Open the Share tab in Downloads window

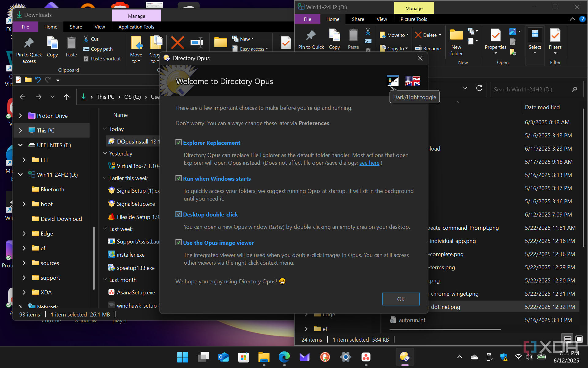point(76,27)
